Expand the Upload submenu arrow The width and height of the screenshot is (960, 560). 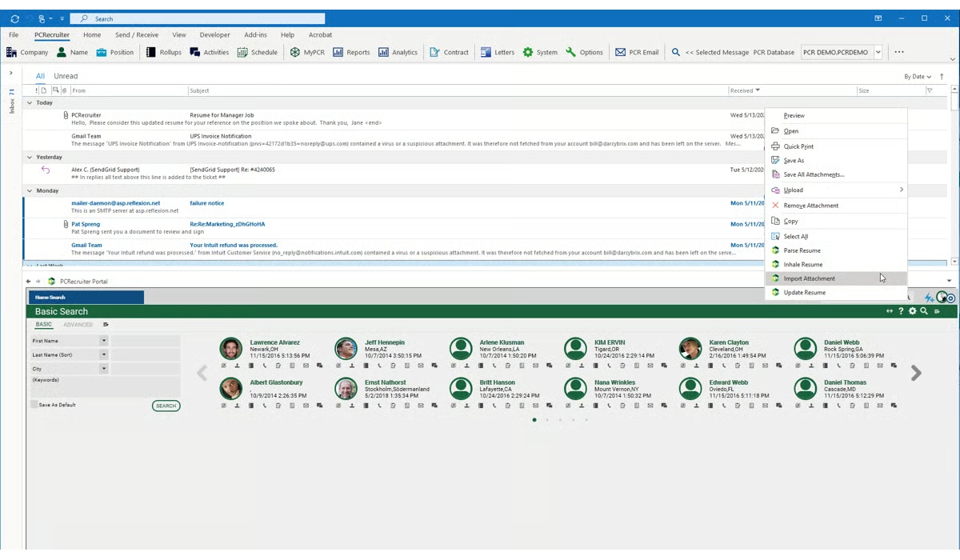901,190
